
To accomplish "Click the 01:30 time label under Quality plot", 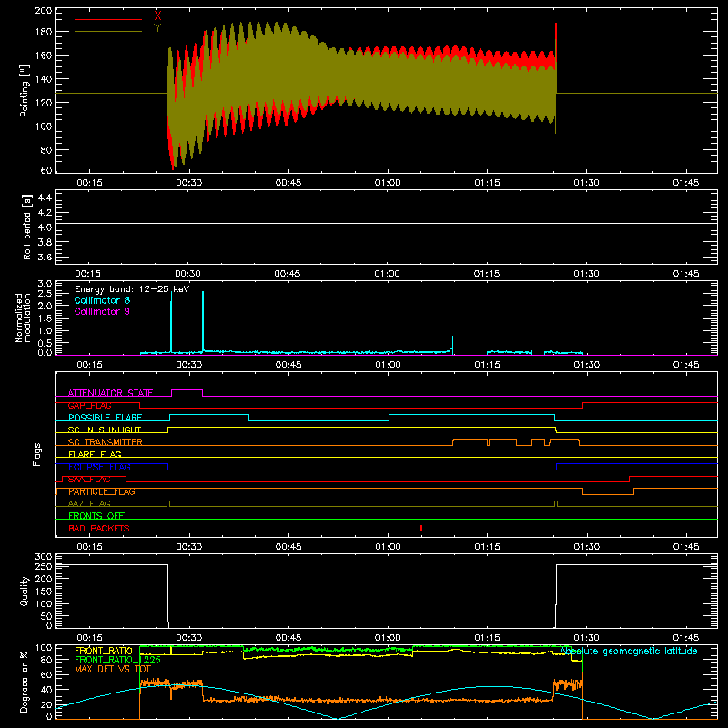I will (586, 638).
